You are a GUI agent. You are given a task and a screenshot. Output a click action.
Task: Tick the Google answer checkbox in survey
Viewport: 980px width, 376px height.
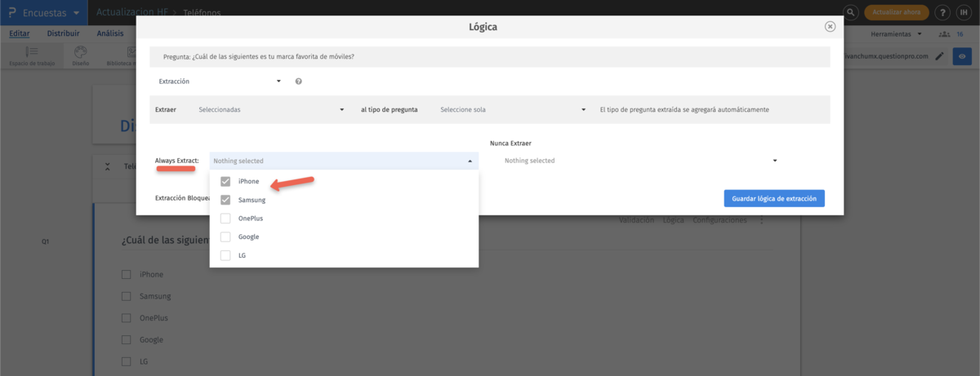126,339
